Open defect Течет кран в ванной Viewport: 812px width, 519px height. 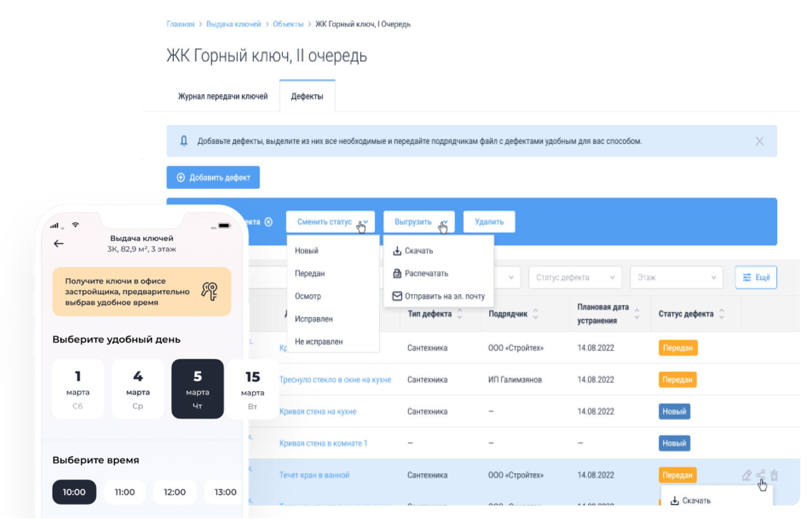click(x=314, y=475)
